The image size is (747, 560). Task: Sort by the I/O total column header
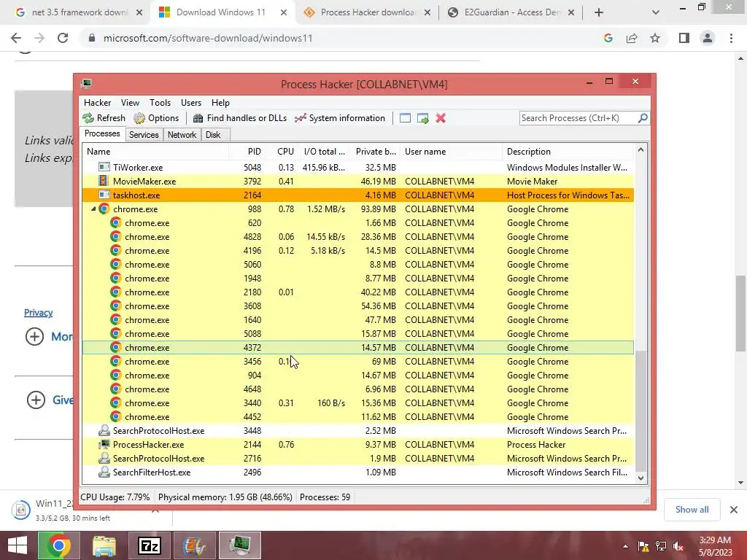tap(324, 152)
